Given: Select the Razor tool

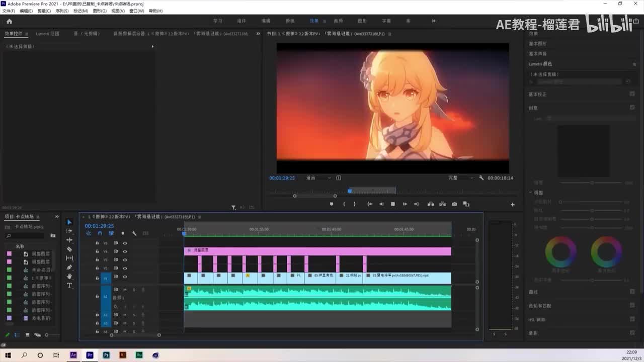Looking at the screenshot, I should 69,249.
